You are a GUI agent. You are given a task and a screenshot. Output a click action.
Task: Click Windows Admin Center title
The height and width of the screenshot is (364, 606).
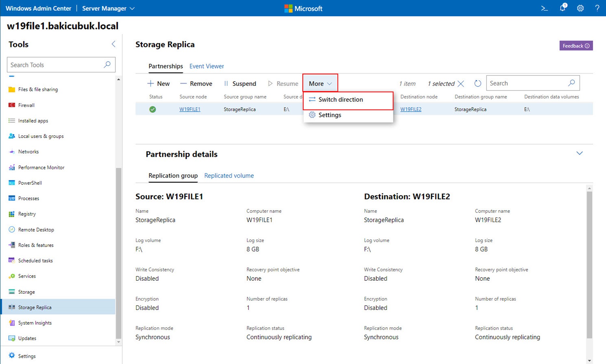[x=38, y=8]
